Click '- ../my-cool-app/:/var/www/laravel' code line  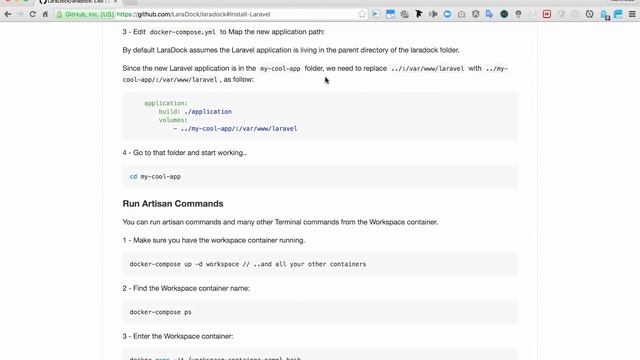(235, 129)
